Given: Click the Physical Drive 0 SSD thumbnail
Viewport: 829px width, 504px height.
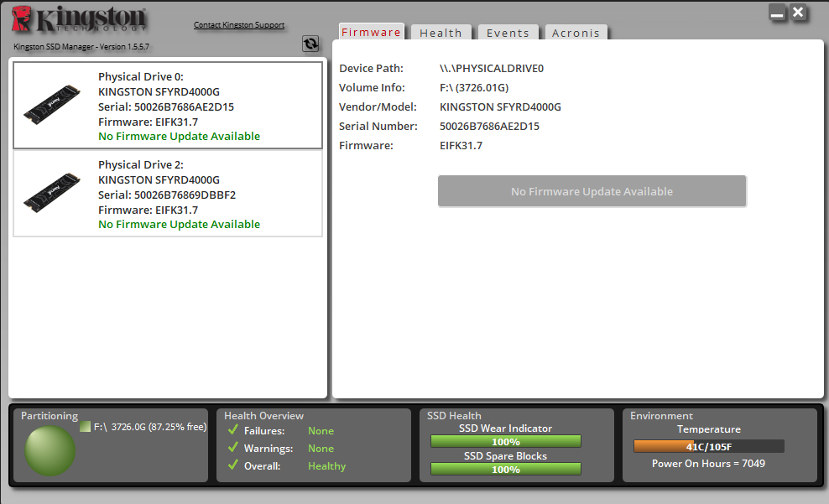Looking at the screenshot, I should [51, 105].
